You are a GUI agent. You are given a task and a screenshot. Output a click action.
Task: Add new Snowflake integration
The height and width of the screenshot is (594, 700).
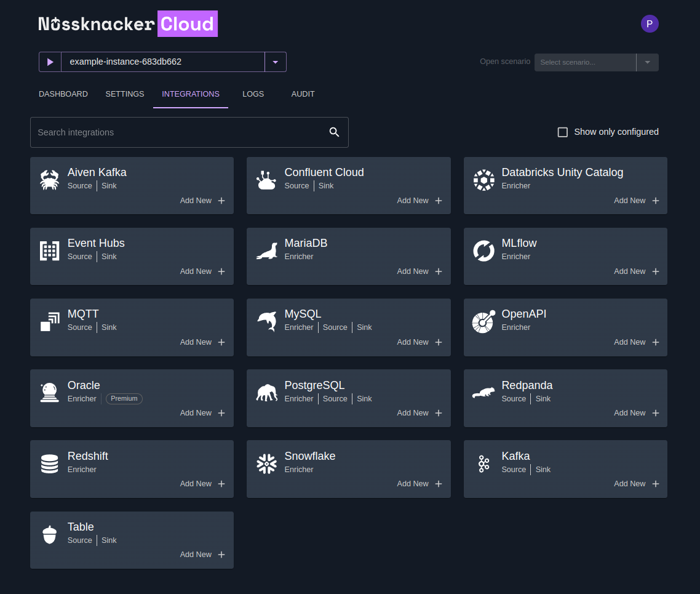[419, 484]
